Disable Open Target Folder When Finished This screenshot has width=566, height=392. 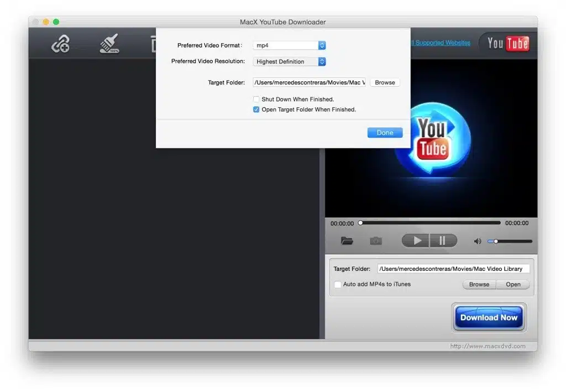256,109
